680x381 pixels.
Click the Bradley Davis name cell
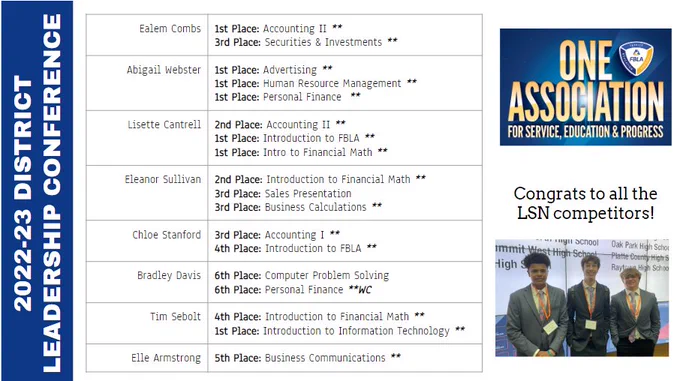coord(147,283)
